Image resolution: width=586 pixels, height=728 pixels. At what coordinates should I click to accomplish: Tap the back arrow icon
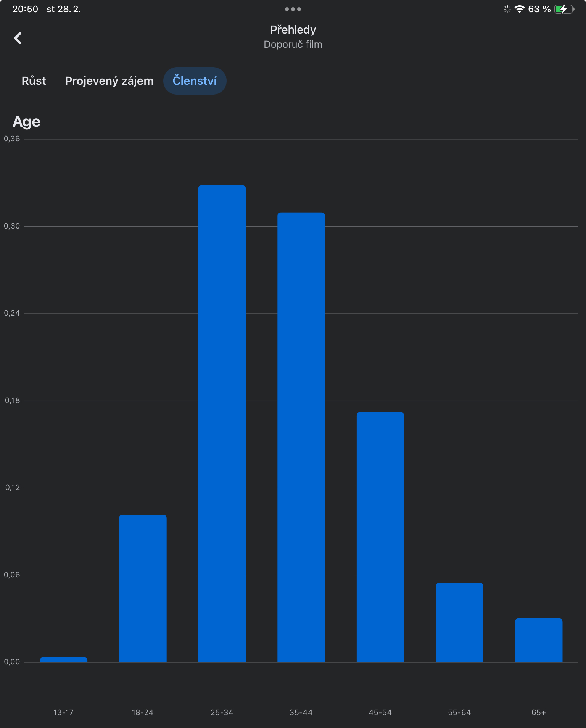[x=18, y=38]
